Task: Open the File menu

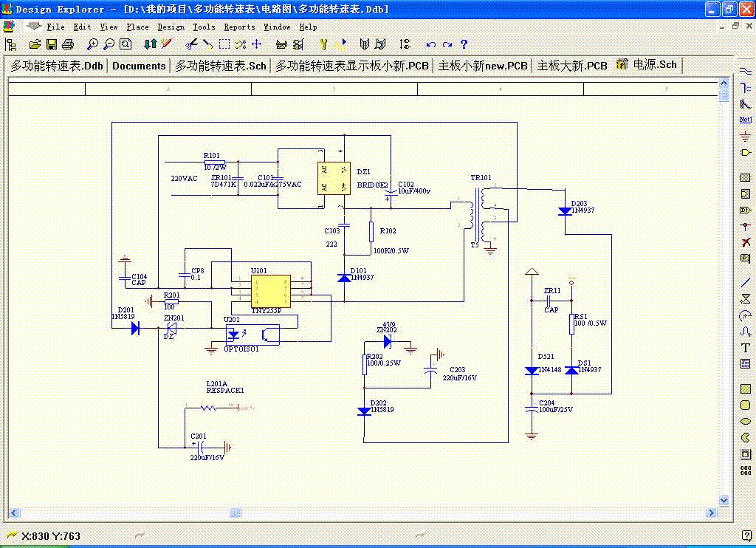Action: 55,27
